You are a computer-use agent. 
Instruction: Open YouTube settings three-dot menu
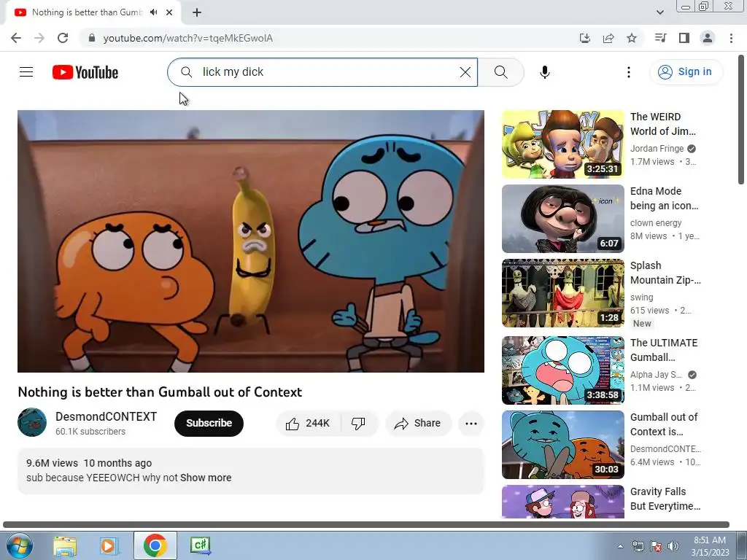pyautogui.click(x=628, y=72)
